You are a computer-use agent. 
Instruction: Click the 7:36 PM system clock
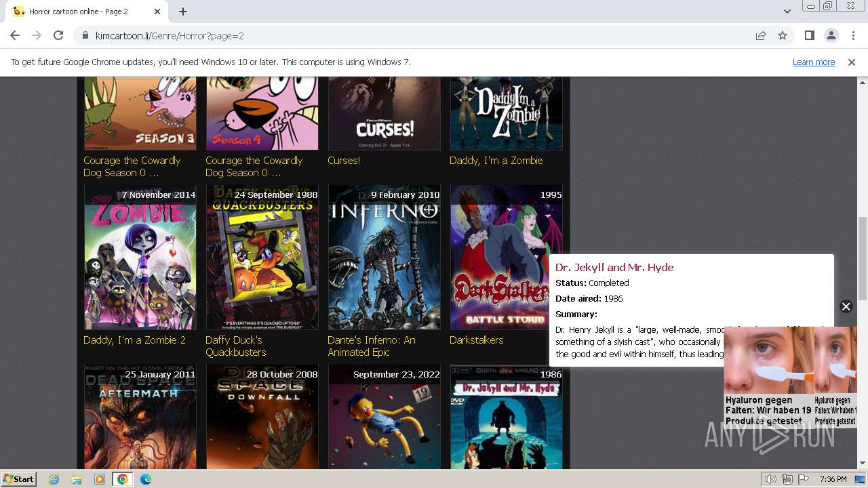click(833, 479)
